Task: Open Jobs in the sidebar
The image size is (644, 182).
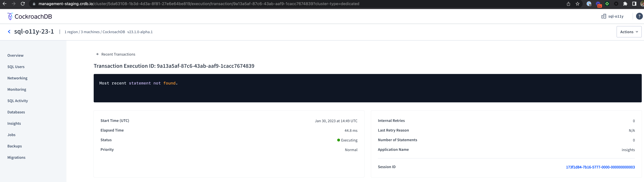Action: [11, 135]
